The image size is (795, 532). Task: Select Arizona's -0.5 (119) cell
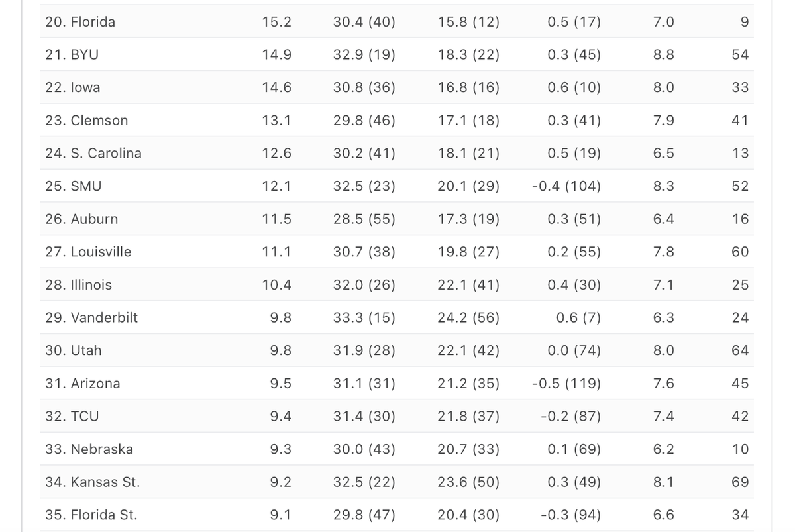[x=566, y=383]
